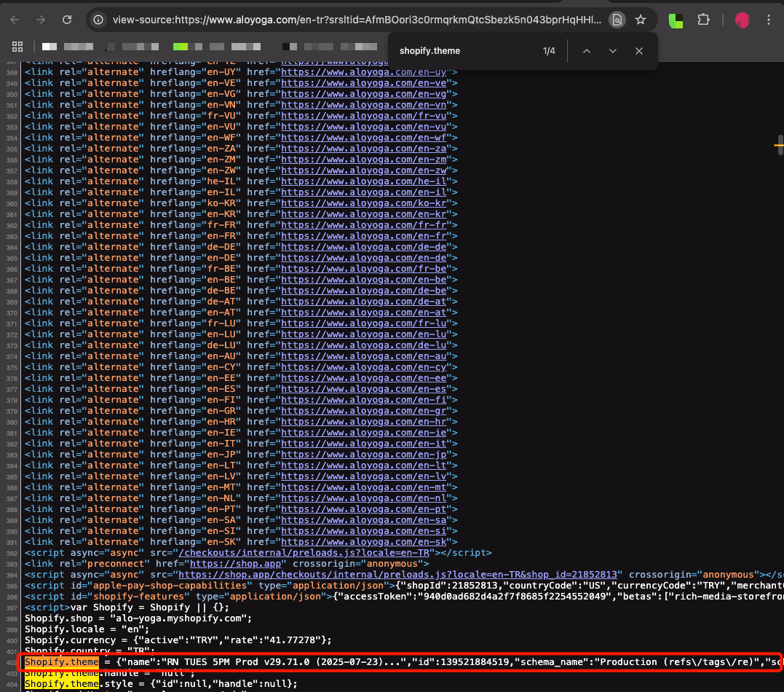Image resolution: width=784 pixels, height=692 pixels.
Task: Open the shop.app preloads.js shop_id link
Action: [397, 575]
